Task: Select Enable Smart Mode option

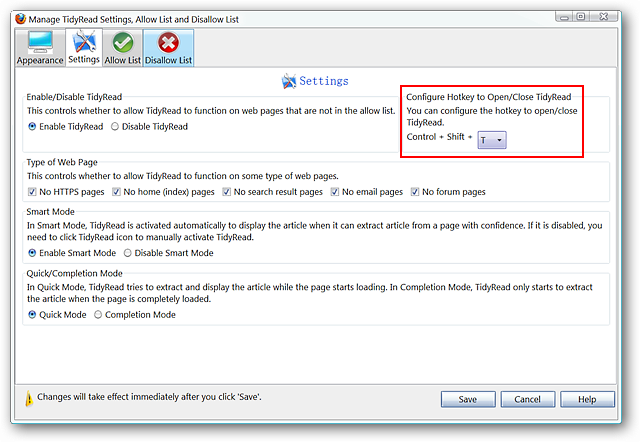Action: (x=32, y=253)
